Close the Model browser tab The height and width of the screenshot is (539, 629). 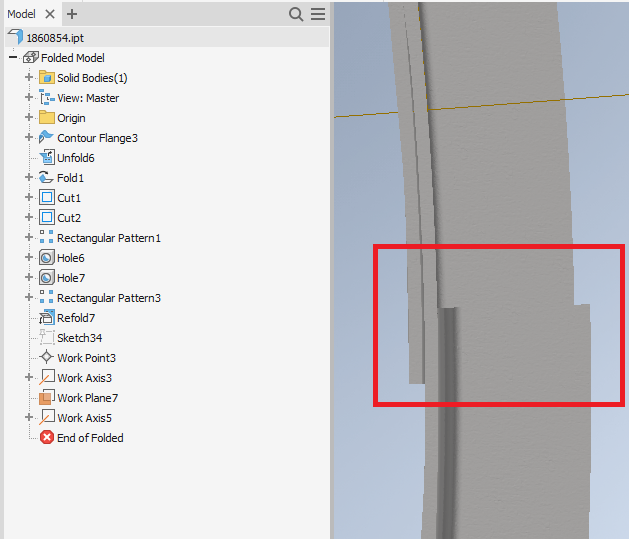point(50,14)
